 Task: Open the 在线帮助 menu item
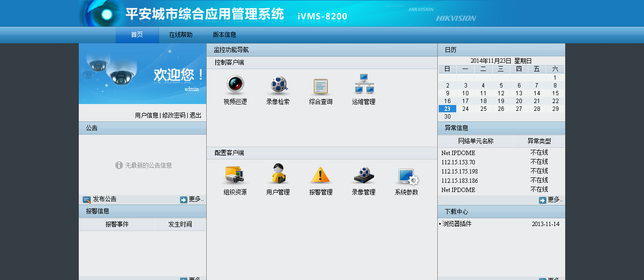[x=181, y=35]
